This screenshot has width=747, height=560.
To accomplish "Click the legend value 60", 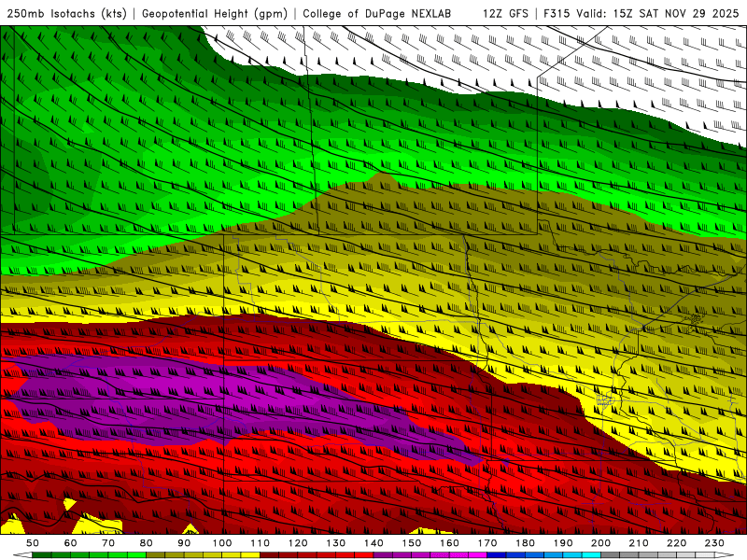I will tap(71, 543).
